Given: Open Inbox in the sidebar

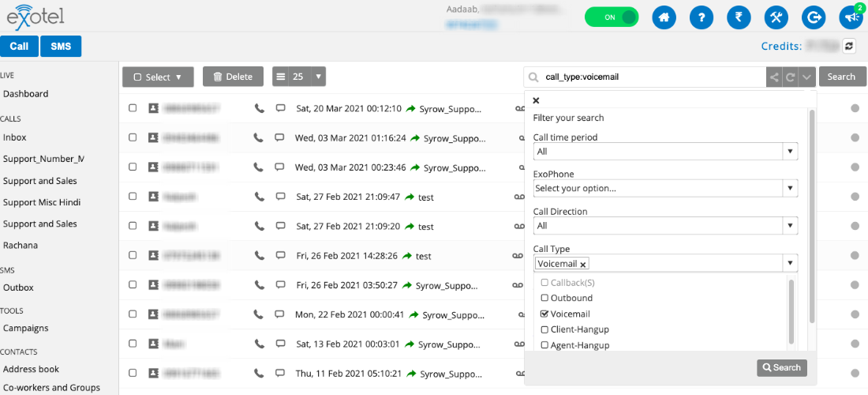Looking at the screenshot, I should pos(14,137).
